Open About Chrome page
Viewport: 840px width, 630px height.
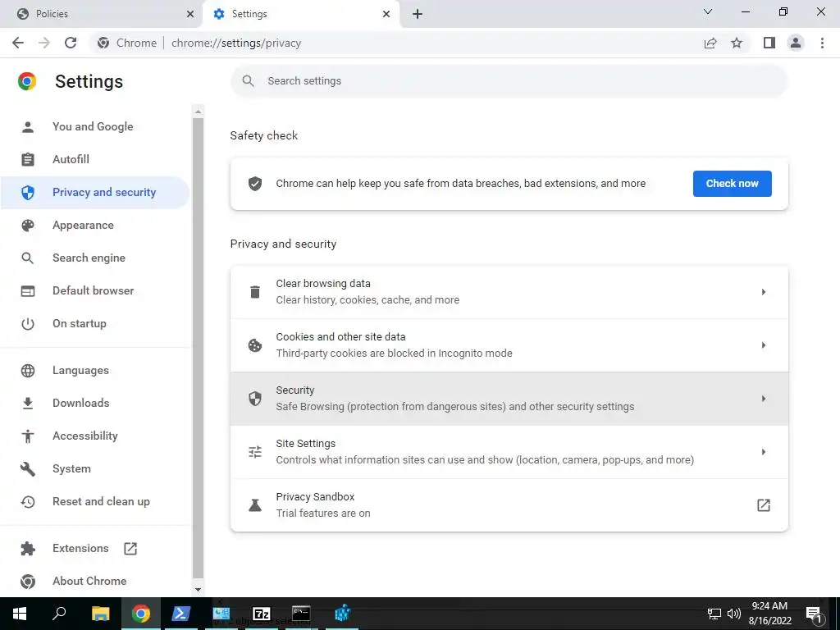tap(94, 582)
